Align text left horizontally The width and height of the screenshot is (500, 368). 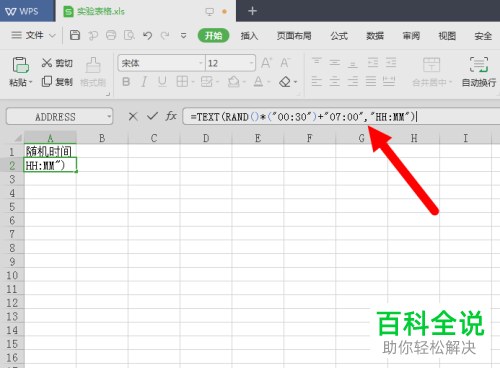click(317, 81)
